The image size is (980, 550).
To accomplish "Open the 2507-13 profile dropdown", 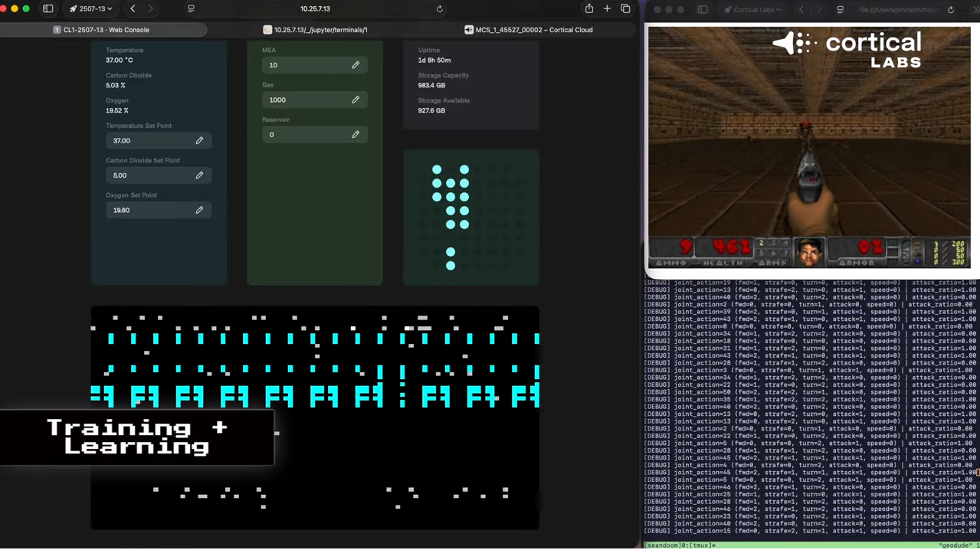I will [x=90, y=9].
